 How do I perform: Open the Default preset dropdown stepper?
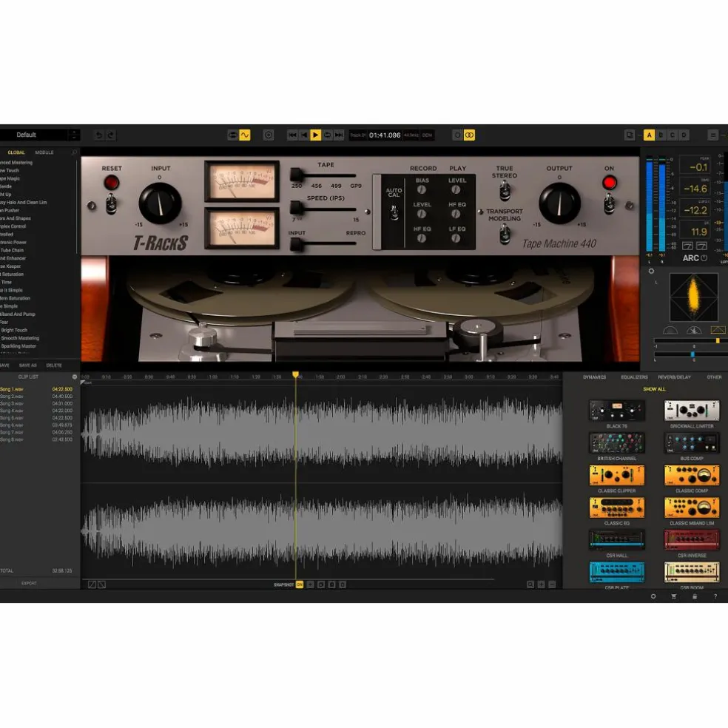tap(74, 135)
